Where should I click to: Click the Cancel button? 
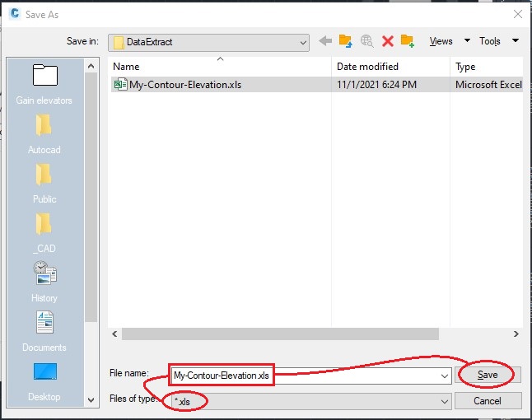click(x=488, y=401)
